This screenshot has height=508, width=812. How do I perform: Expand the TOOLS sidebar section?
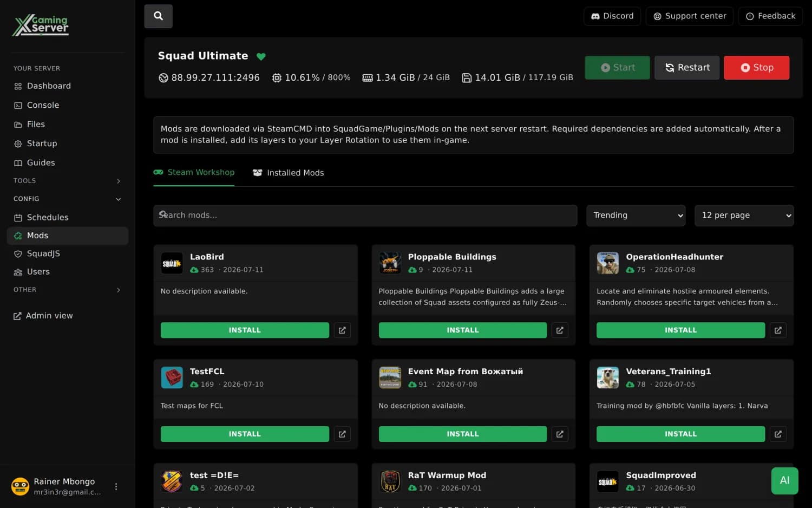coord(68,181)
